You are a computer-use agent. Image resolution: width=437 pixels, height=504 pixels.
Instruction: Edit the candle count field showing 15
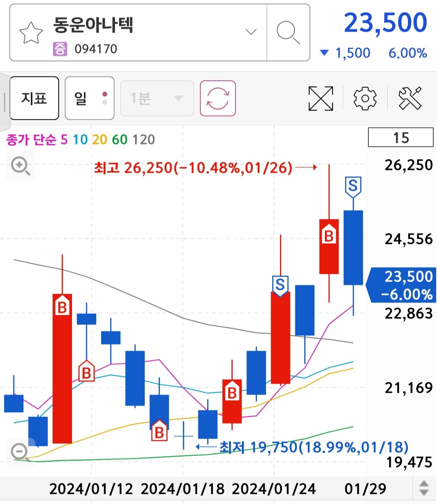click(401, 138)
